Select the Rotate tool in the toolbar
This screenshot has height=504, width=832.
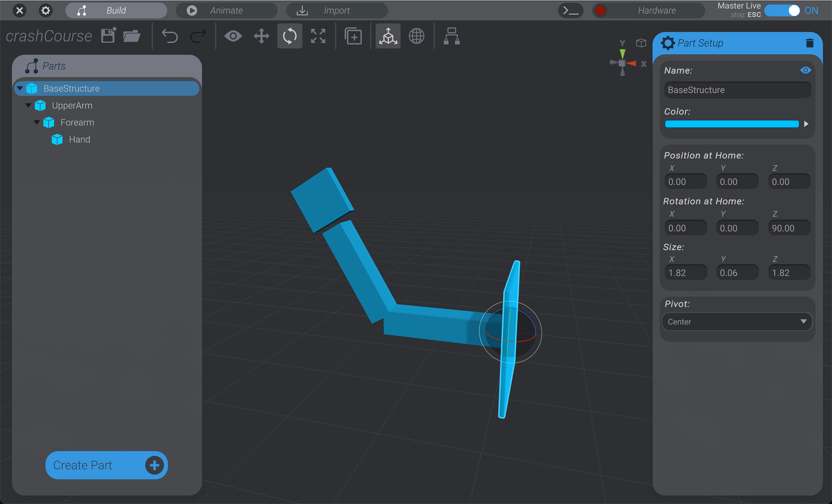[x=290, y=36]
